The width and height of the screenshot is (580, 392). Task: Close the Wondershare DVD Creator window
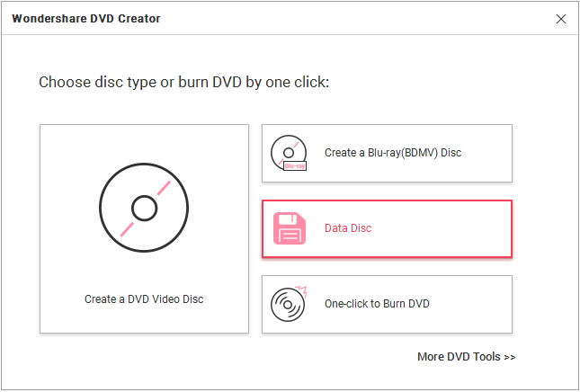[x=561, y=18]
